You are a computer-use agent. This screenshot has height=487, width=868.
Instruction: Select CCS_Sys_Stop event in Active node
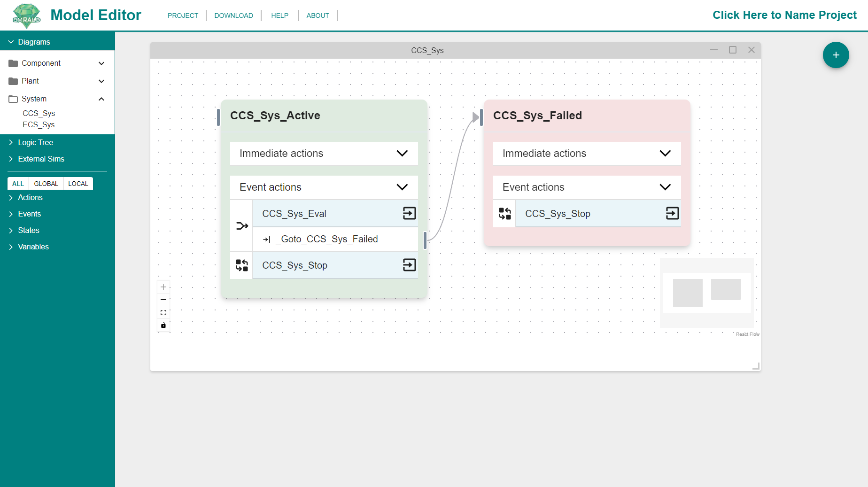(335, 265)
